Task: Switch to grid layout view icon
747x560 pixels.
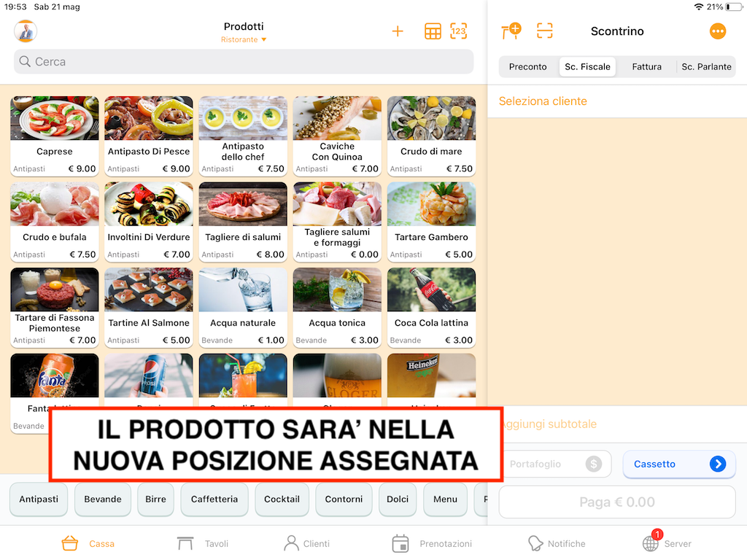Action: pyautogui.click(x=433, y=31)
